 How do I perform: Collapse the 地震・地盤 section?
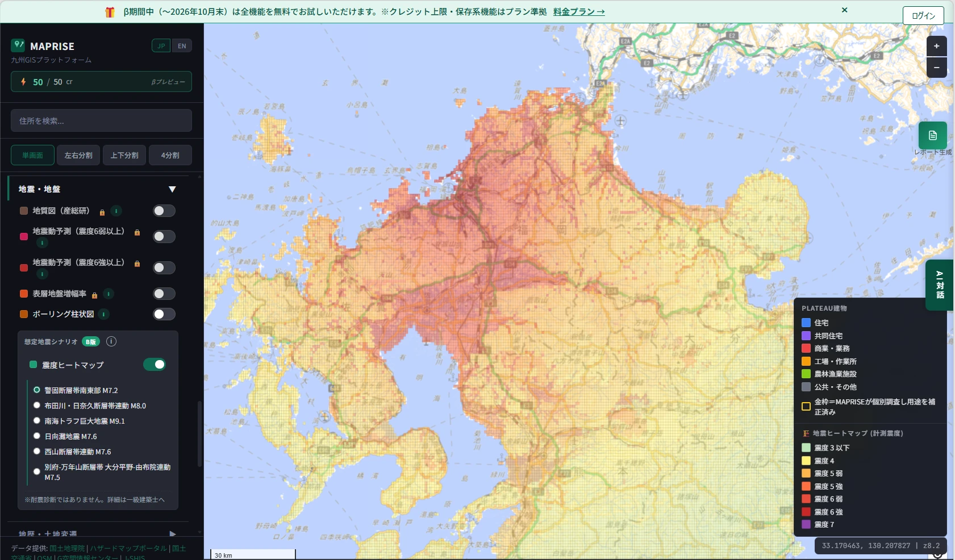pyautogui.click(x=172, y=189)
